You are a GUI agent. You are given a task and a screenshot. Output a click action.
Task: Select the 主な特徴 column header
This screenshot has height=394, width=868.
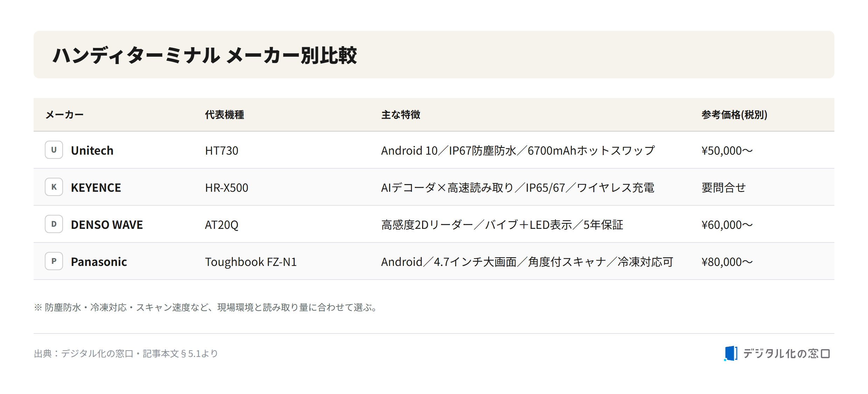[x=401, y=115]
